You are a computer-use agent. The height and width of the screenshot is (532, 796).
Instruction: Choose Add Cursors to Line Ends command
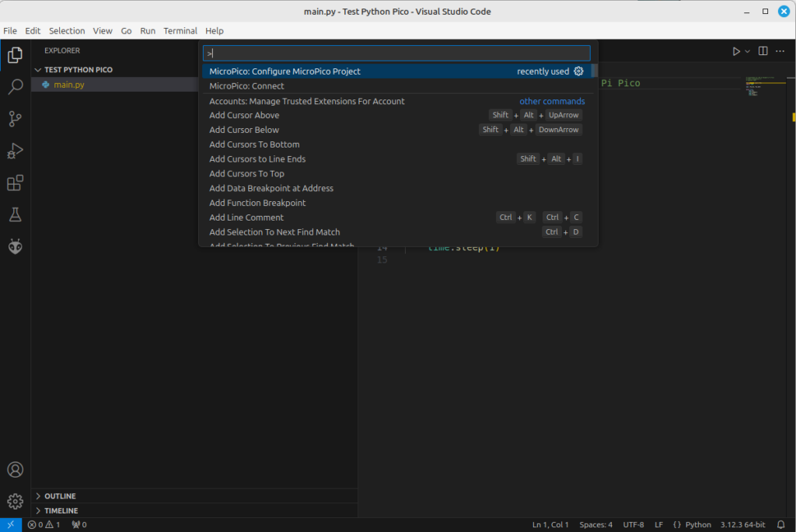pos(397,159)
